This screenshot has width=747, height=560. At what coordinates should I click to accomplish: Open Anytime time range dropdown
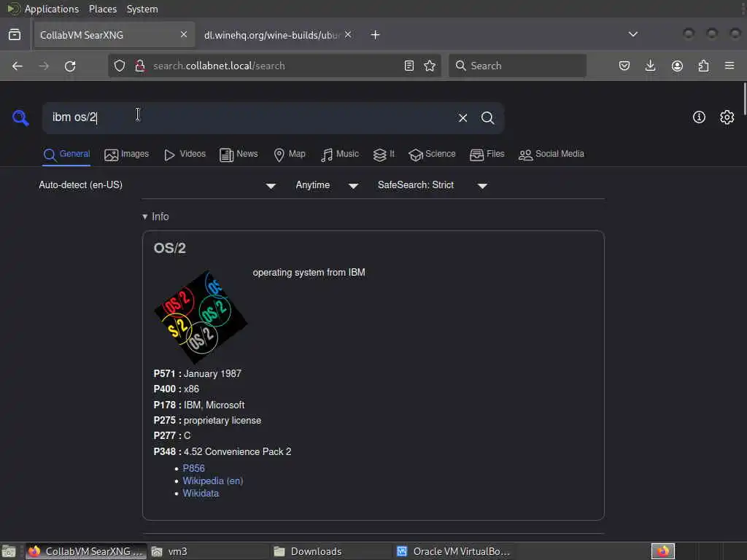[x=327, y=185]
